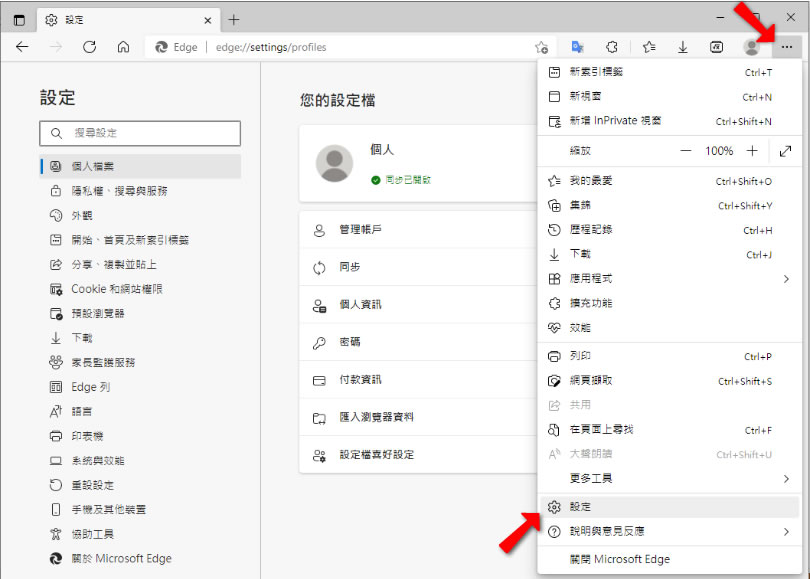
Task: Open 付款資訊 payment option
Action: (x=418, y=380)
